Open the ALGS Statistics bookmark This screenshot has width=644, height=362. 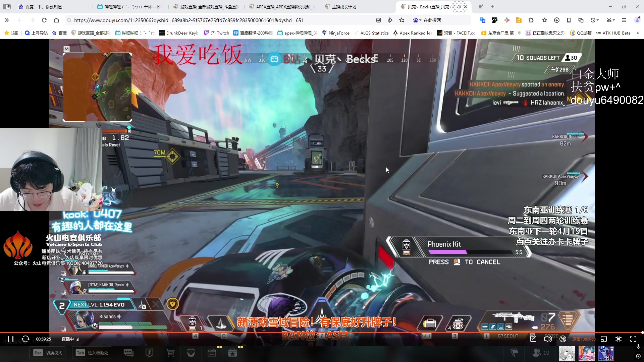(371, 33)
